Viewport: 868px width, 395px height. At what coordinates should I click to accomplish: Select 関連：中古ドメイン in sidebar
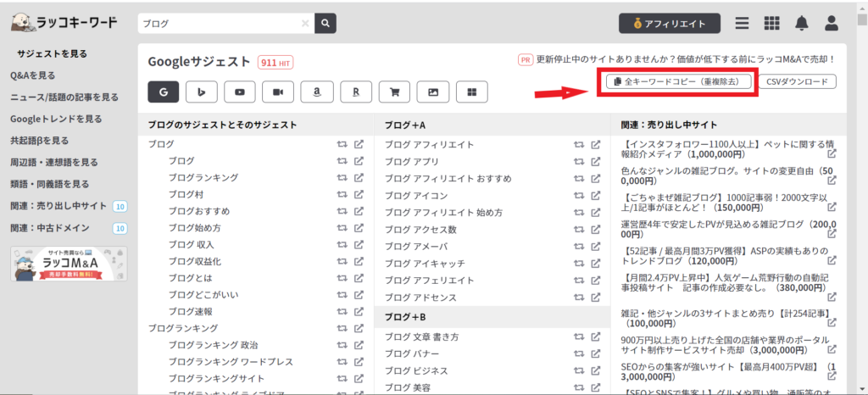pyautogui.click(x=50, y=228)
